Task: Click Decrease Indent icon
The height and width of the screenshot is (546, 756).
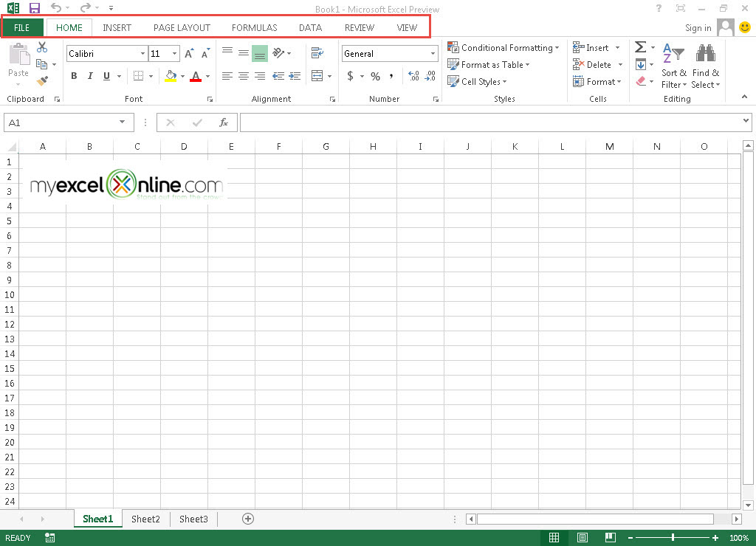Action: pyautogui.click(x=278, y=76)
